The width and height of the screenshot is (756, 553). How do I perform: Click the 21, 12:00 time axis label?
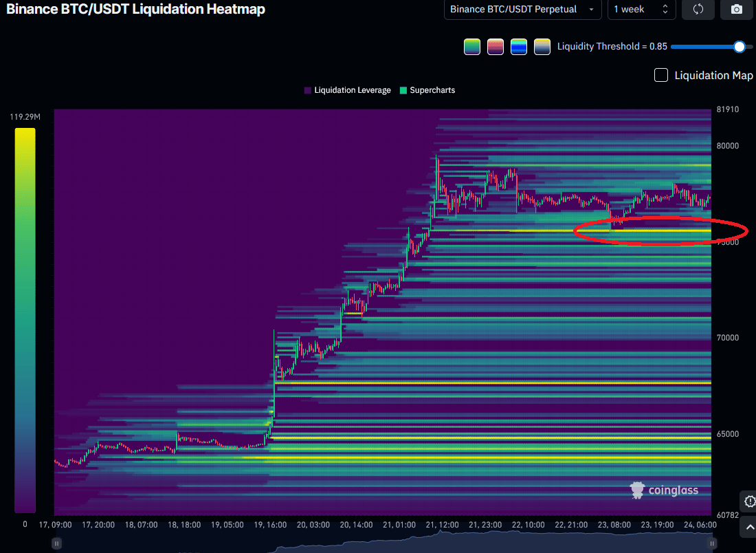[x=442, y=525]
